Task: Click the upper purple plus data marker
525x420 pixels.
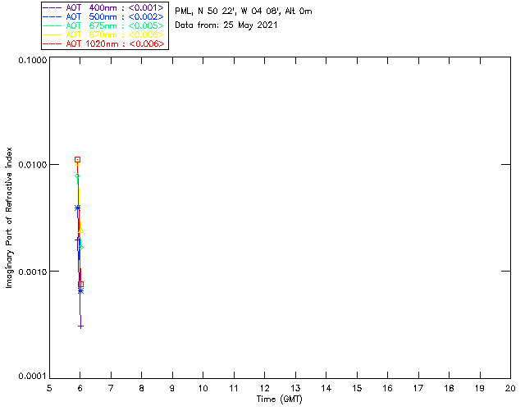Action: (x=77, y=240)
